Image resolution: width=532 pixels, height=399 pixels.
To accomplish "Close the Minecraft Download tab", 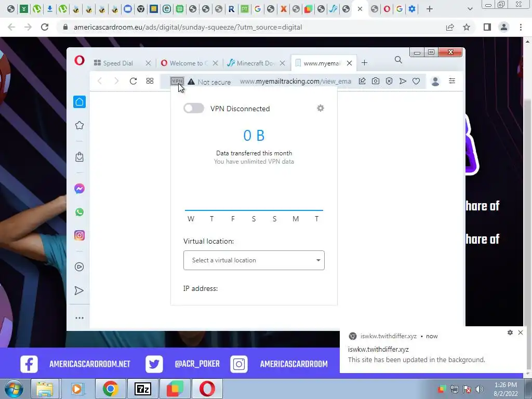I will tap(282, 63).
